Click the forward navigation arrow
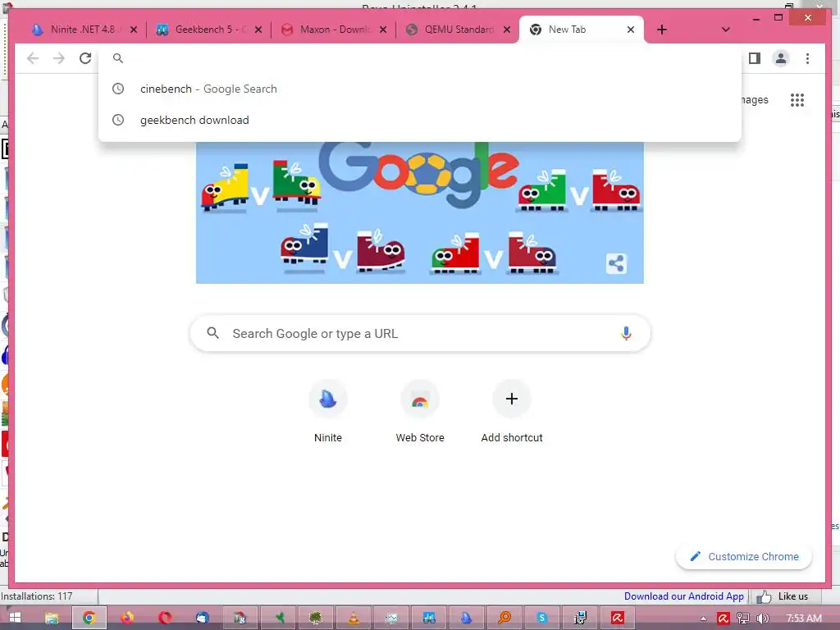This screenshot has height=630, width=840. point(59,58)
